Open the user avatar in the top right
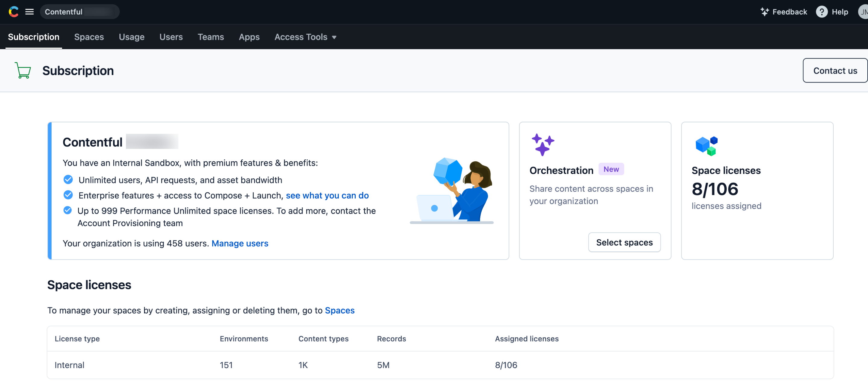 863,12
